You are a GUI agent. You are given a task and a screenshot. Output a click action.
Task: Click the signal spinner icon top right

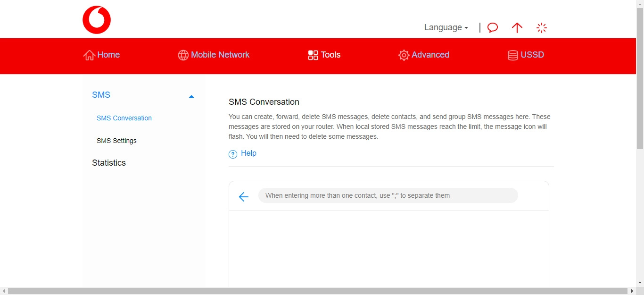point(542,27)
